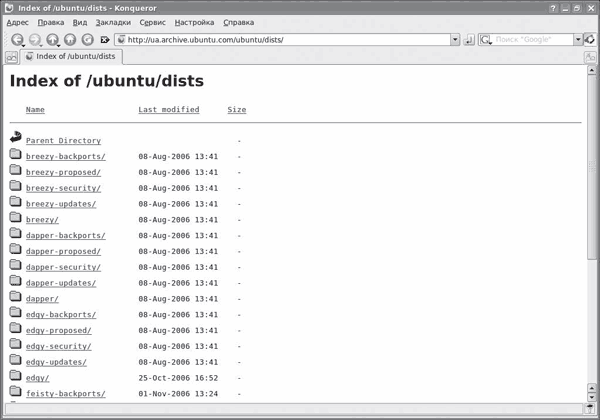The width and height of the screenshot is (600, 420).
Task: Click the Go button beside the URL field
Action: [x=469, y=40]
